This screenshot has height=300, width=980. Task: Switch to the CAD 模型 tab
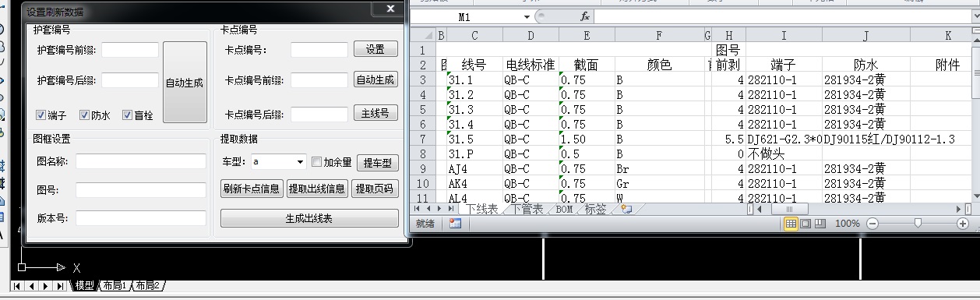(x=84, y=286)
